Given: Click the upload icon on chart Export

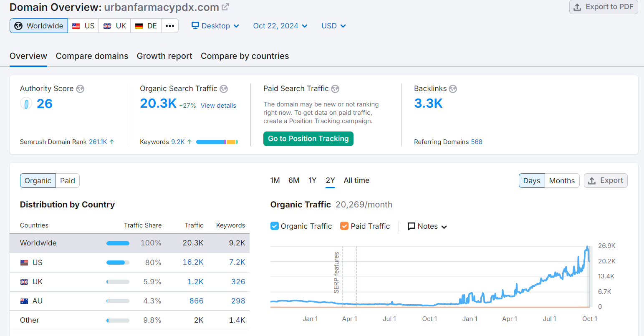Looking at the screenshot, I should click(x=592, y=181).
